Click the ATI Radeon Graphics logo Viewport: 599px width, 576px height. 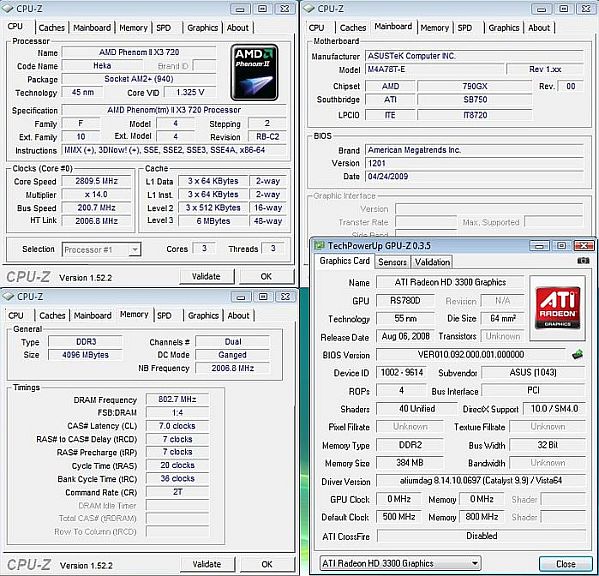pos(557,308)
